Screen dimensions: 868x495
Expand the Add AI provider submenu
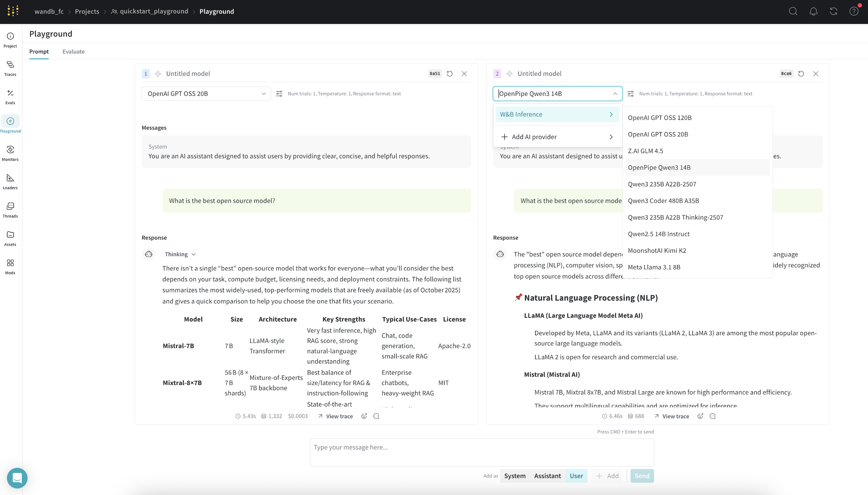557,137
